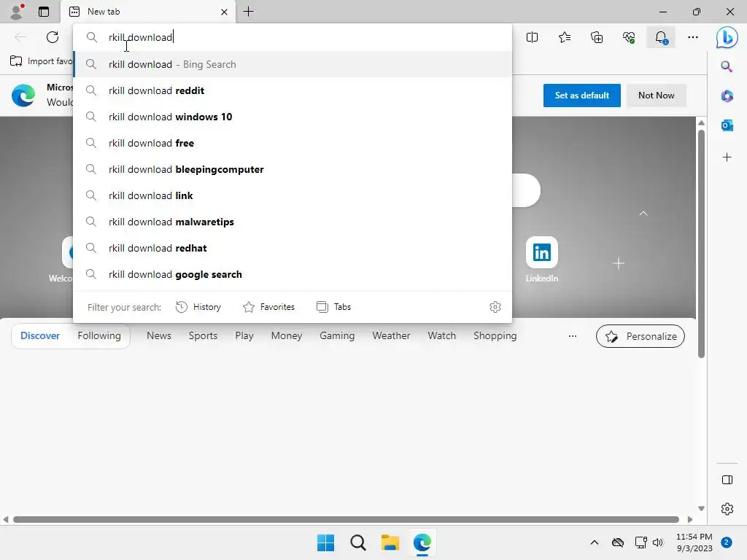Open clock showing 11:54 PM

pos(694,542)
